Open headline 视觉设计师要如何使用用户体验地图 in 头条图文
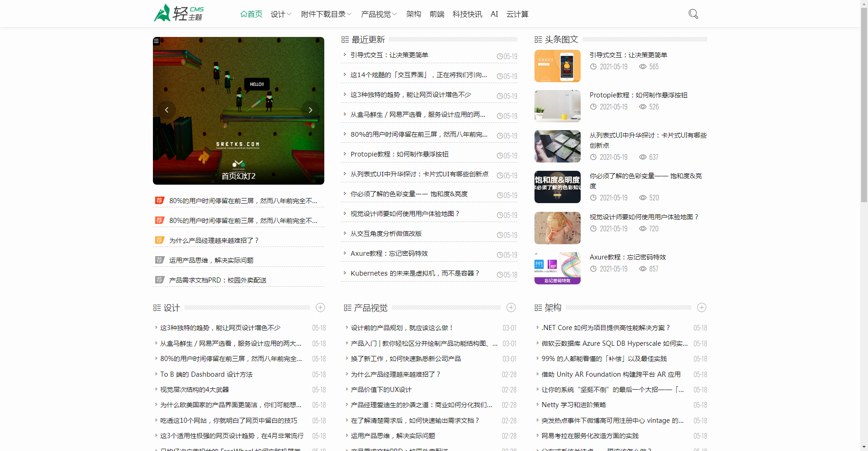 [644, 217]
